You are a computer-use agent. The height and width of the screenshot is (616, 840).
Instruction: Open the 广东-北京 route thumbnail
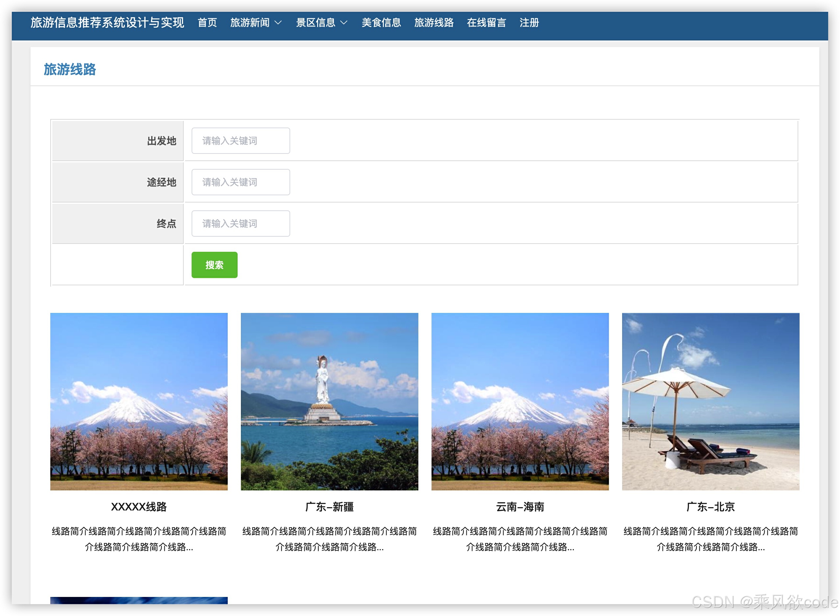coord(710,402)
